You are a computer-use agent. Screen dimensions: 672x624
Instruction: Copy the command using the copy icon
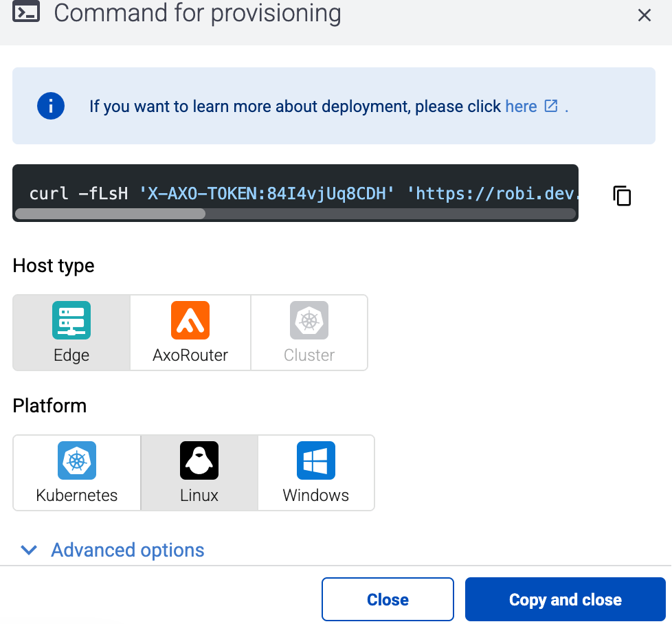(621, 195)
